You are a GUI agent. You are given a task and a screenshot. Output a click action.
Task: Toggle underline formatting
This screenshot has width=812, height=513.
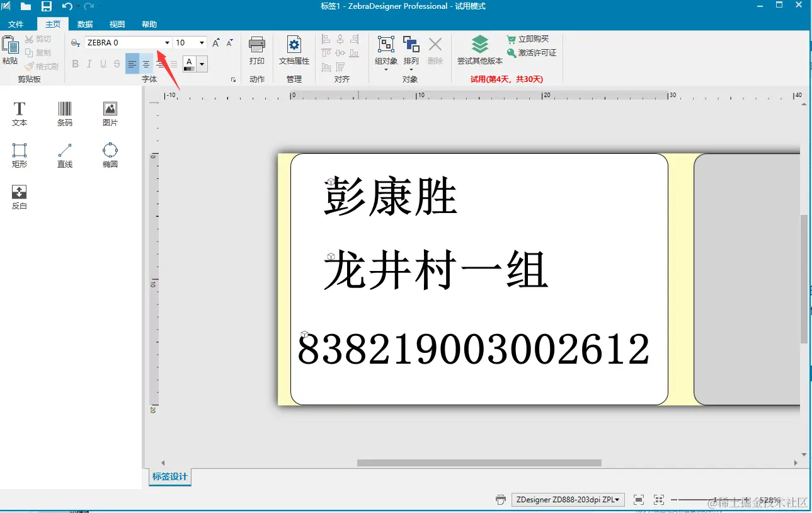[x=103, y=64]
